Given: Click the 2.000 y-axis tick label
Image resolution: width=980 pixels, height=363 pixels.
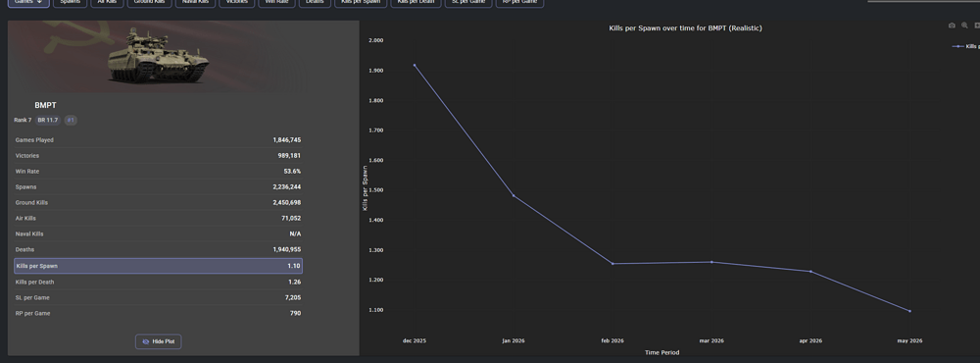Looking at the screenshot, I should [x=376, y=40].
